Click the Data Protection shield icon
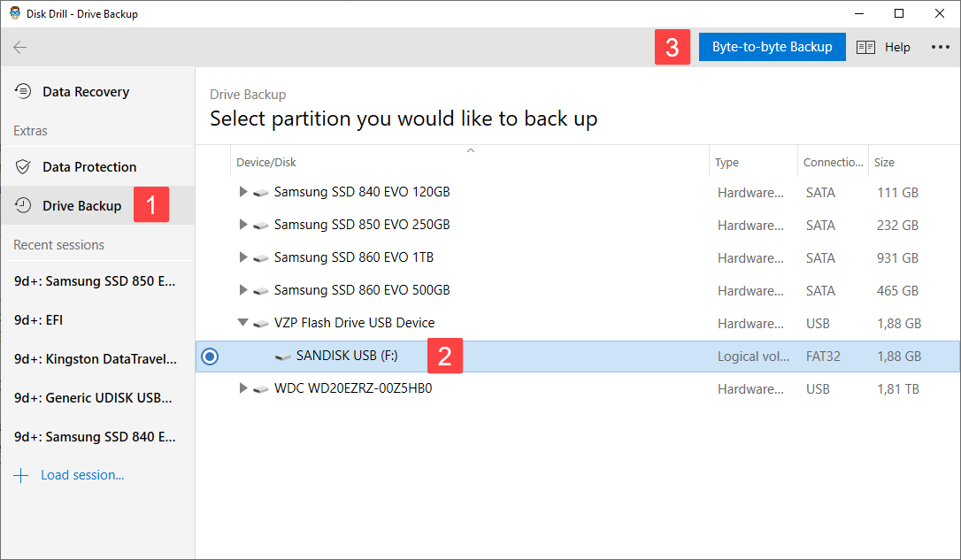Viewport: 961px width, 560px height. (x=24, y=167)
